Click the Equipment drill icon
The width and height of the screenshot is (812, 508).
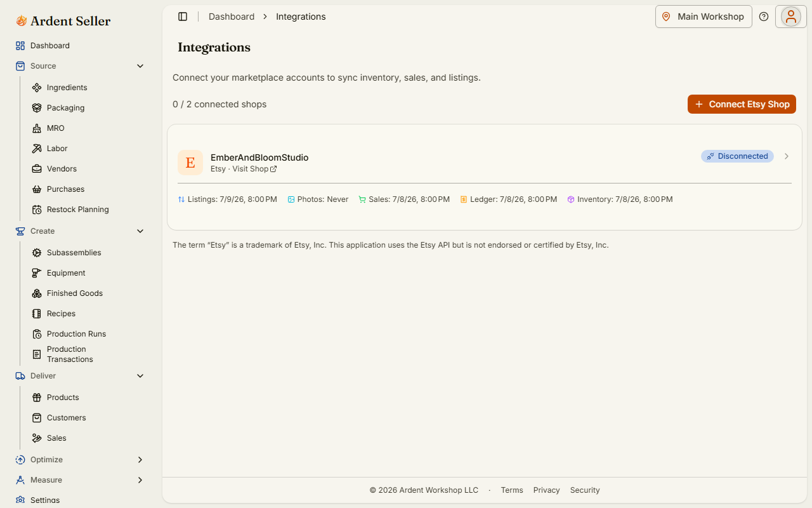coord(37,273)
